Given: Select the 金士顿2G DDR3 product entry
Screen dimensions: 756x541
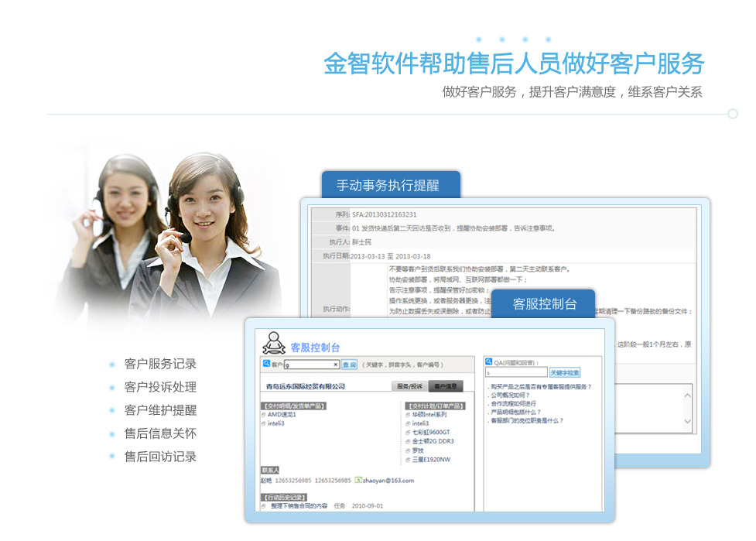Looking at the screenshot, I should tap(433, 441).
